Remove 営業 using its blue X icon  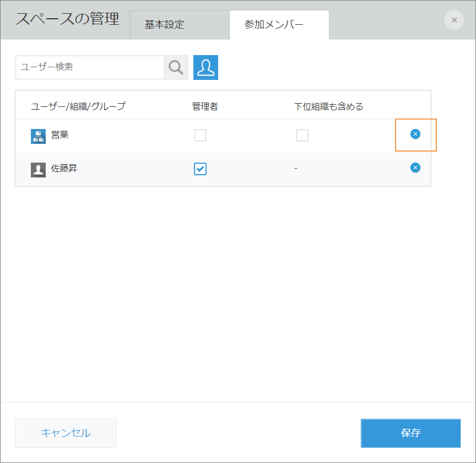click(415, 134)
